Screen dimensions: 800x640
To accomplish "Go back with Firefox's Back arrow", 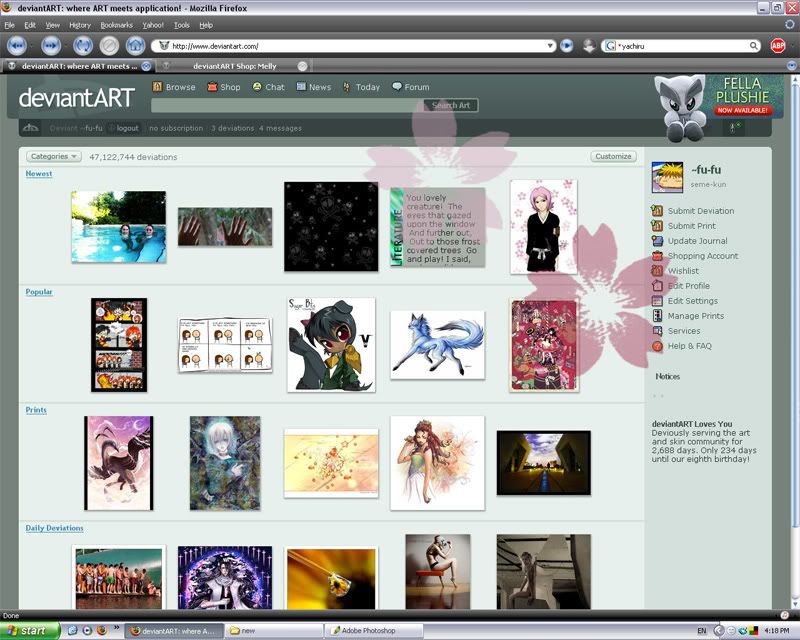I will pyautogui.click(x=17, y=46).
